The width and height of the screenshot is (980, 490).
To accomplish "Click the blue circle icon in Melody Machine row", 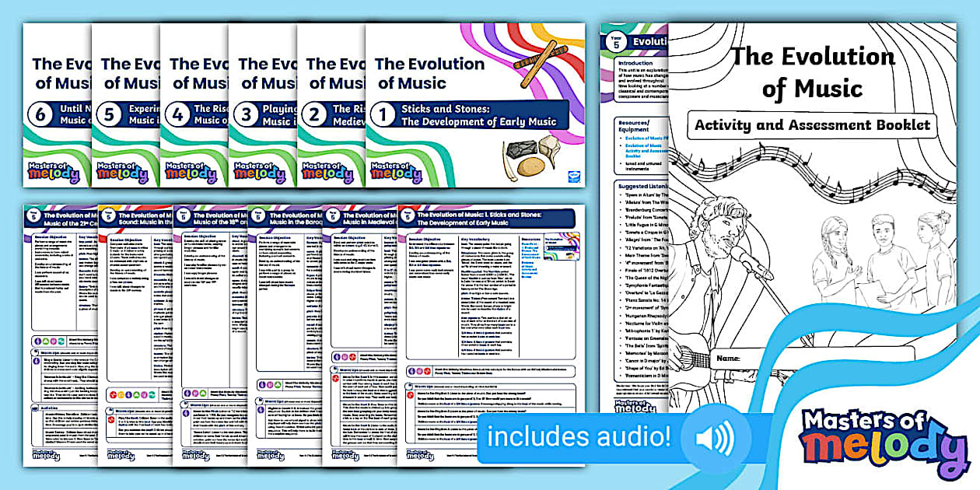I will pos(410,369).
